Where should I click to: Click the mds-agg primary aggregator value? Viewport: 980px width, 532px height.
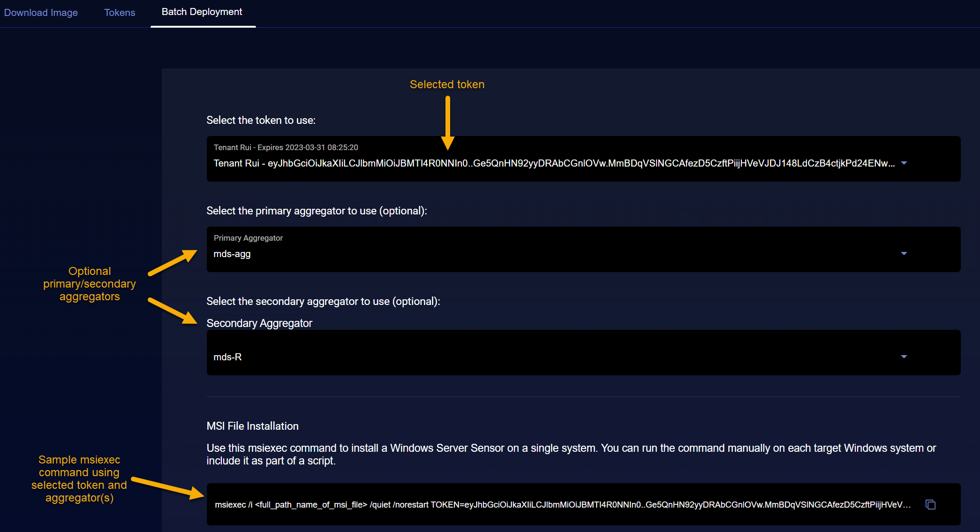click(232, 254)
